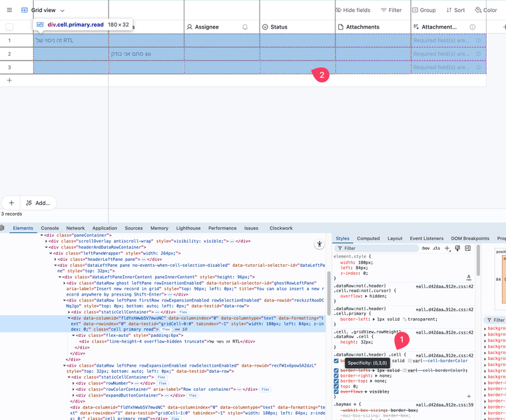Switch to the Console tab
Image resolution: width=506 pixels, height=420 pixels.
50,228
